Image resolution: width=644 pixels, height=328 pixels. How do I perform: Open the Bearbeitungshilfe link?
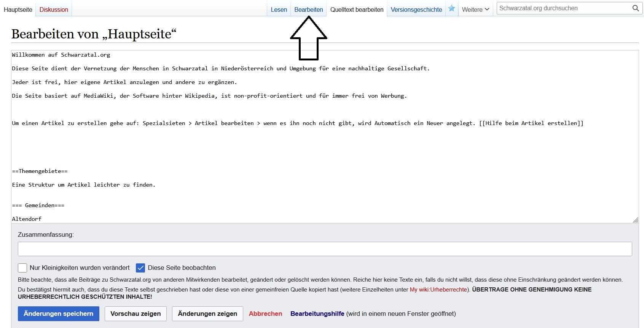317,314
